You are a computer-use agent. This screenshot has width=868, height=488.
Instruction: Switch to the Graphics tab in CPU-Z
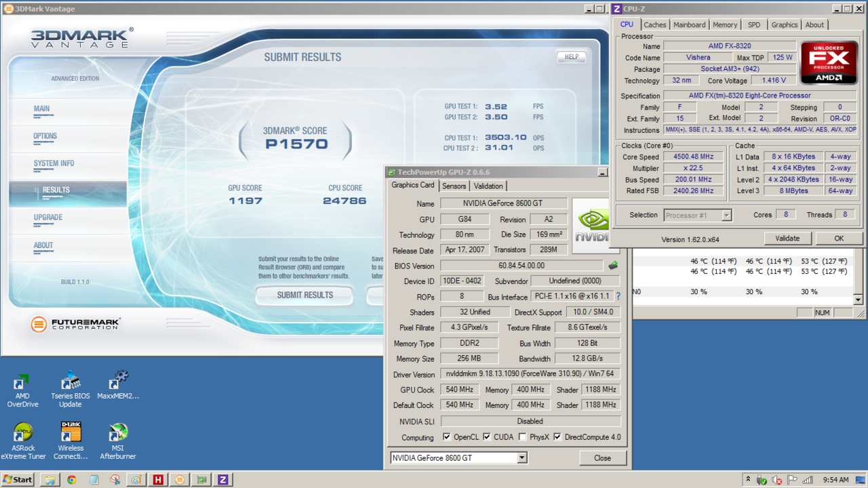click(785, 25)
